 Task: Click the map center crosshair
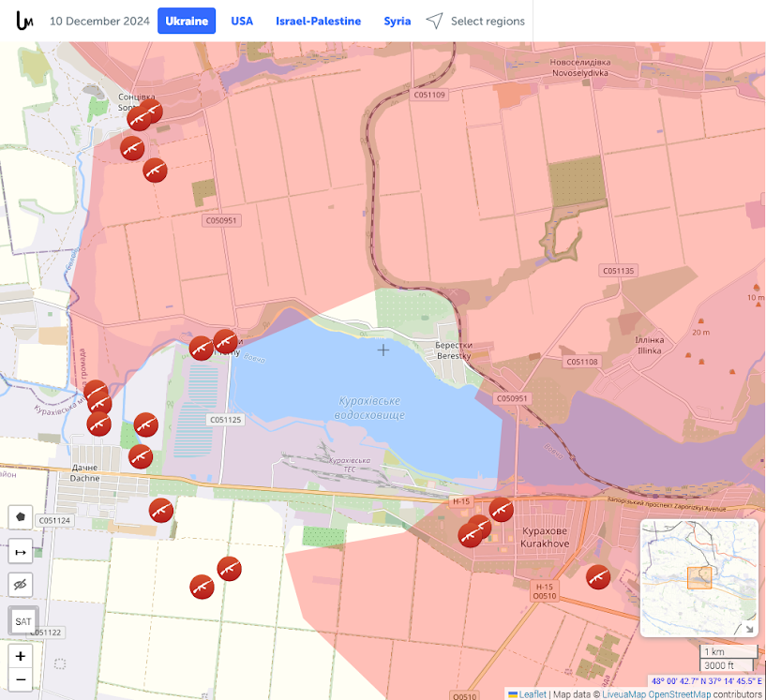coord(383,350)
